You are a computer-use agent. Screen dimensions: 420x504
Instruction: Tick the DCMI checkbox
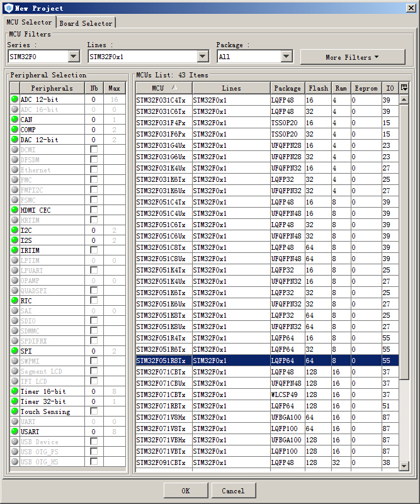coord(94,150)
